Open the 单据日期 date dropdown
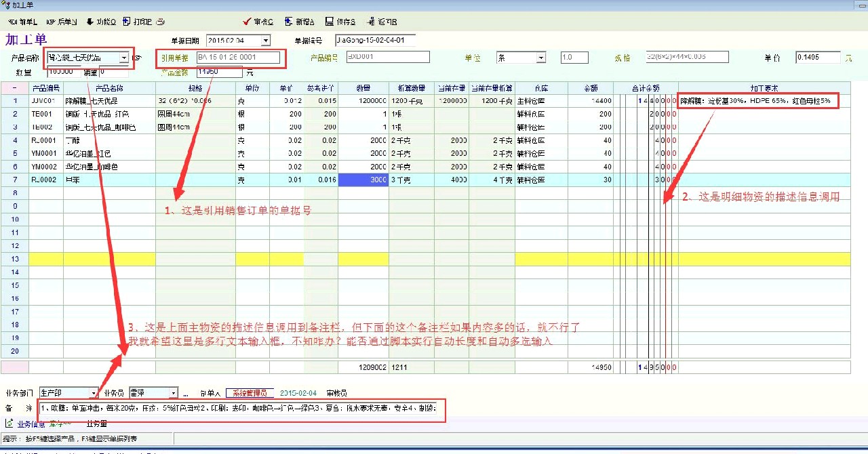Screen dimensions: 868x454 click(x=265, y=41)
